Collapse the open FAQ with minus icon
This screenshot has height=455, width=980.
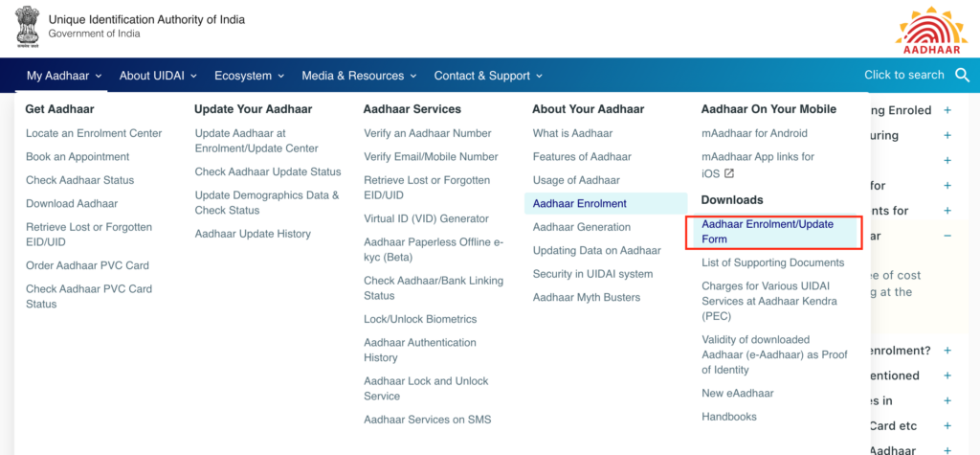pos(947,236)
